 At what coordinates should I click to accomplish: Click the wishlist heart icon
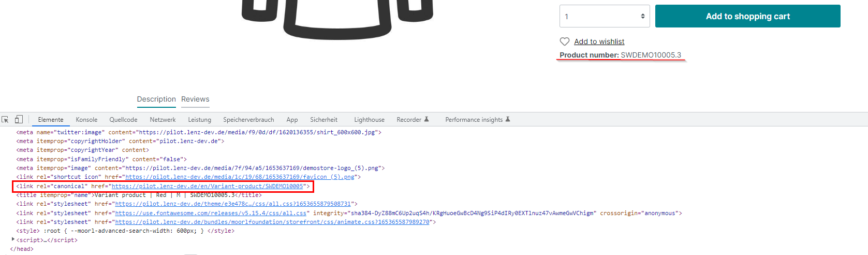click(565, 41)
